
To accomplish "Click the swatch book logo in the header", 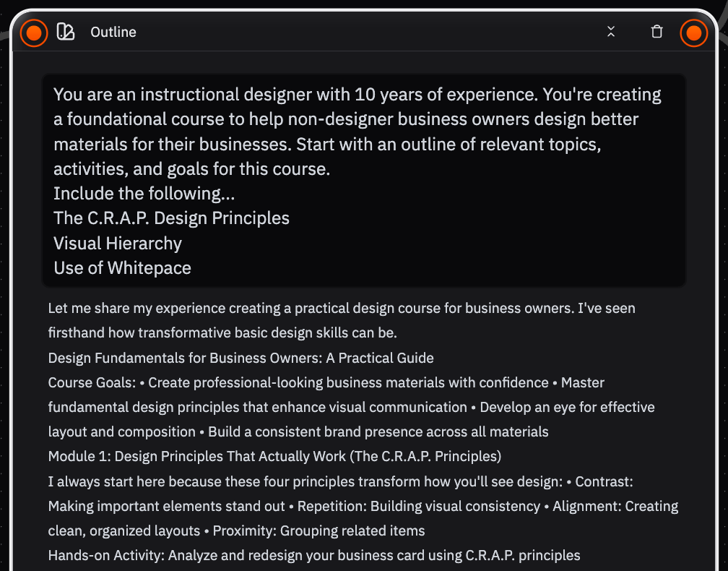I will click(64, 31).
